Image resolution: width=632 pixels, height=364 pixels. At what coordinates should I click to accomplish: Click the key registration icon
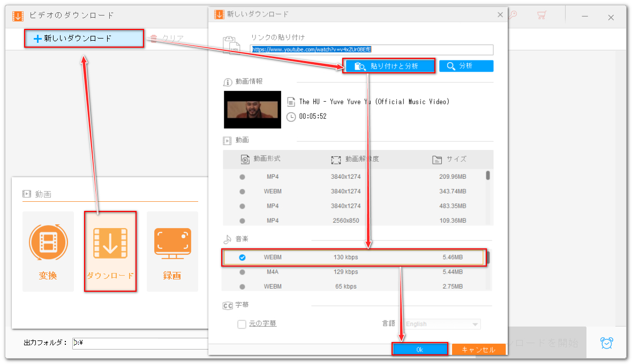[x=513, y=16]
